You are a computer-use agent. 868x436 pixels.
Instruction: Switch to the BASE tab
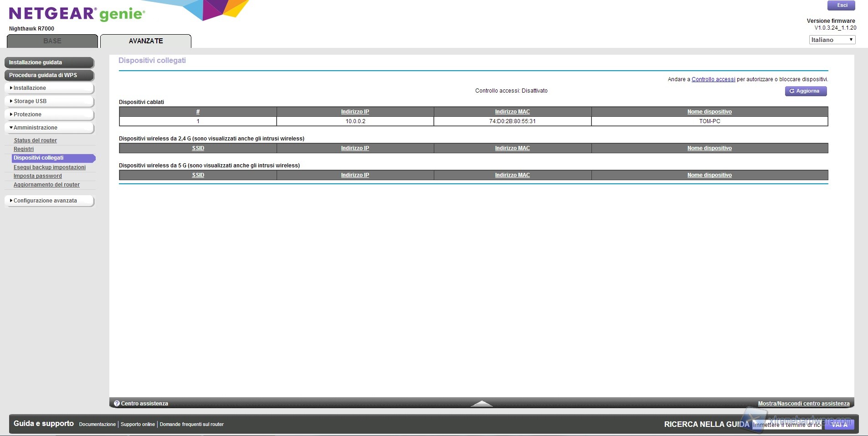click(52, 41)
